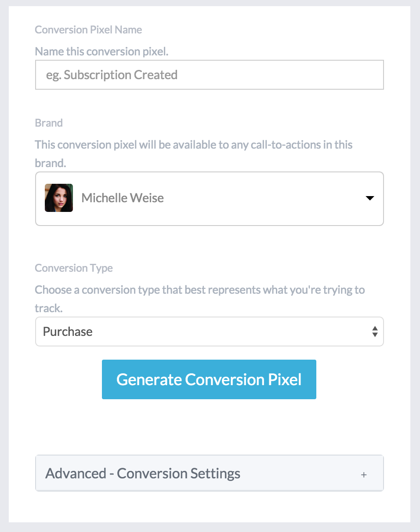Expand the Advanced - Conversion Settings section
Image resolution: width=420 pixels, height=532 pixels.
click(x=209, y=473)
